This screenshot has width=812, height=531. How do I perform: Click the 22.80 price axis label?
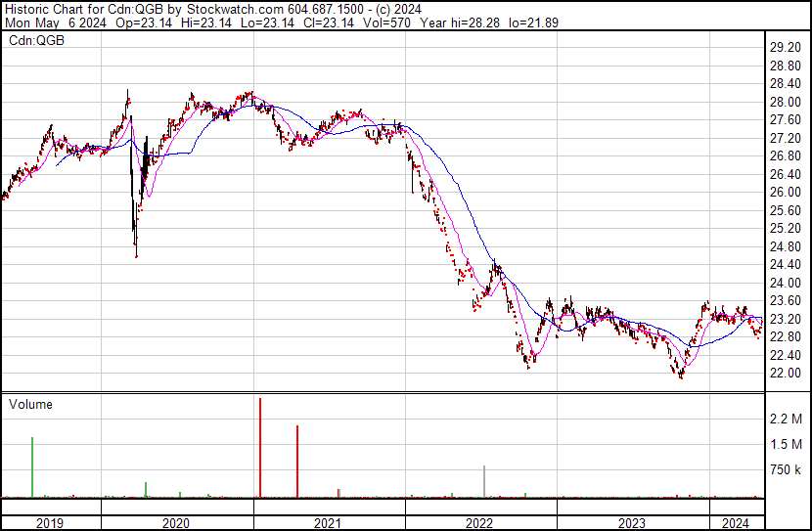click(785, 337)
